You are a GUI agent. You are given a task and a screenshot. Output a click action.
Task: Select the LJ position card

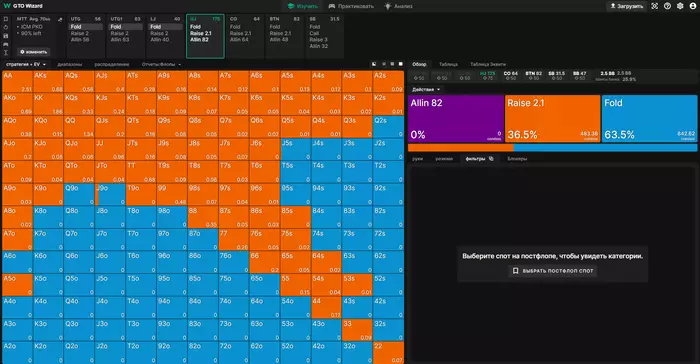[165, 36]
